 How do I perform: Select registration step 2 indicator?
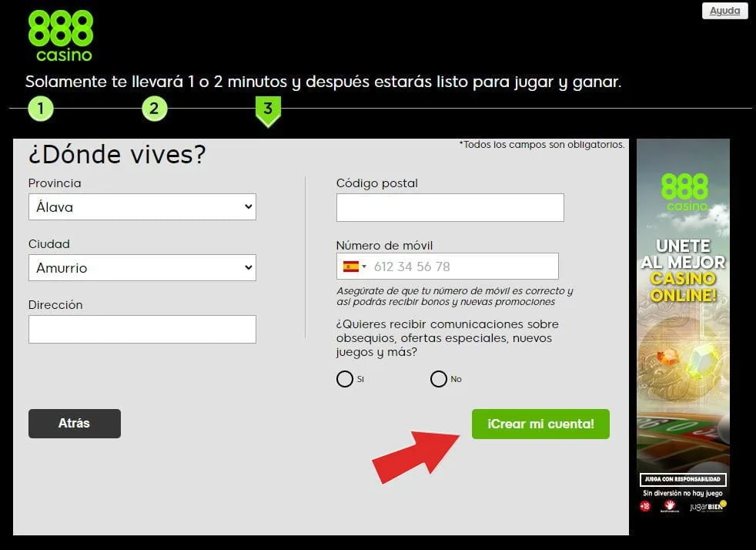154,109
